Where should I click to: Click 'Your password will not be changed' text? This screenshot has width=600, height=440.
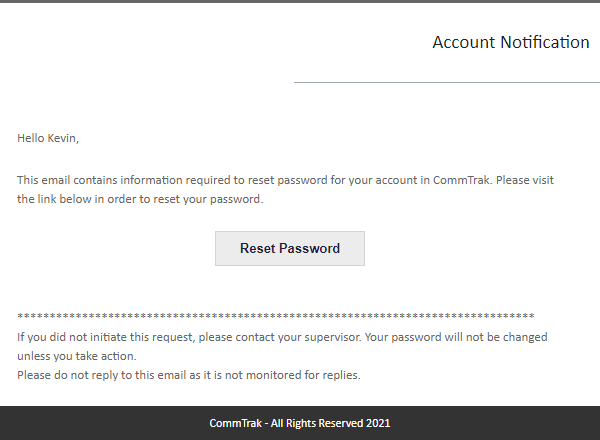pyautogui.click(x=456, y=337)
